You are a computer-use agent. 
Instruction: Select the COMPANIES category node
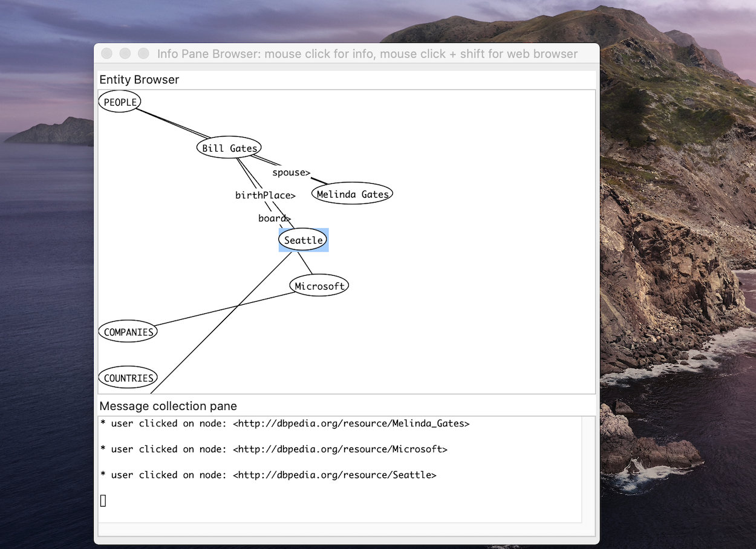(x=128, y=332)
